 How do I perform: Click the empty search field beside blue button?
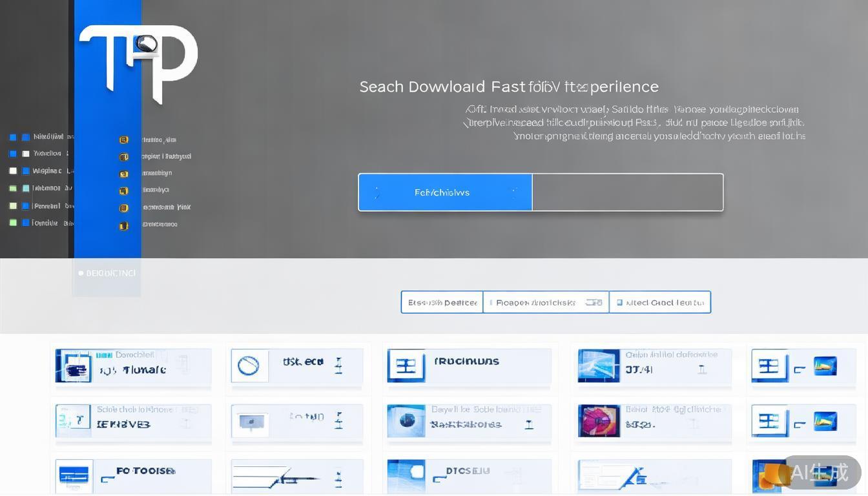627,192
